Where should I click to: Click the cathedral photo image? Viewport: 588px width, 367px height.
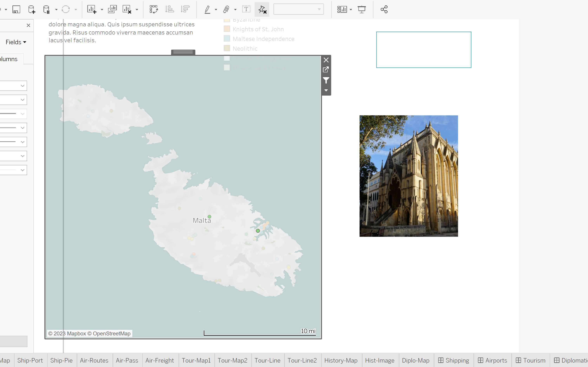pyautogui.click(x=409, y=176)
